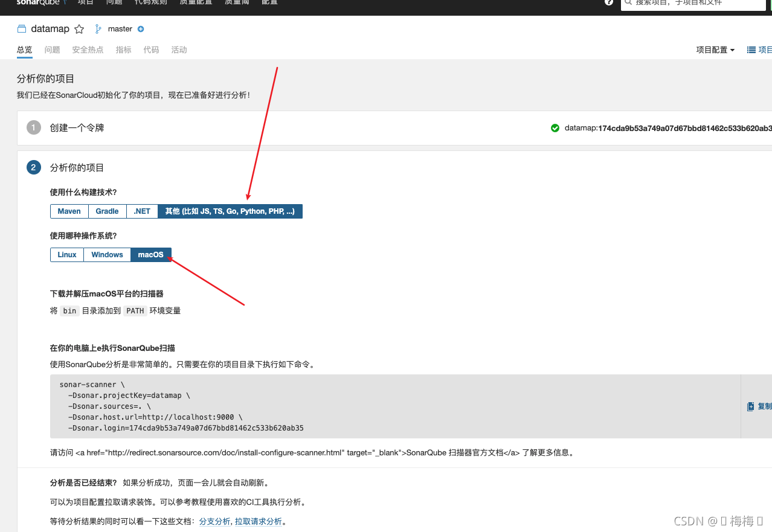Click the page title 分析你的项目 at top
Image resolution: width=772 pixels, height=532 pixels.
(46, 79)
